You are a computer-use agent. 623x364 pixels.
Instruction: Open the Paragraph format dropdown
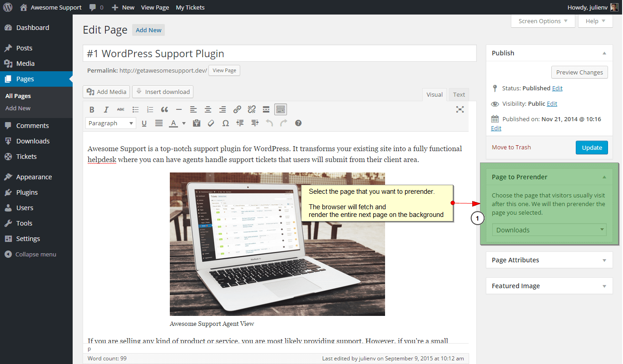pos(111,123)
